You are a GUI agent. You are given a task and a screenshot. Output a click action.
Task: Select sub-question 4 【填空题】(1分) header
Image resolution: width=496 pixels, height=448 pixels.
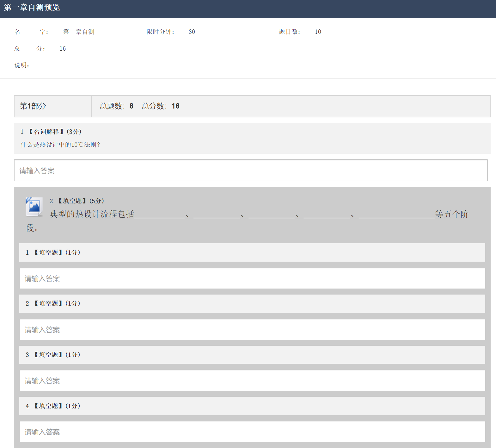[x=56, y=406]
